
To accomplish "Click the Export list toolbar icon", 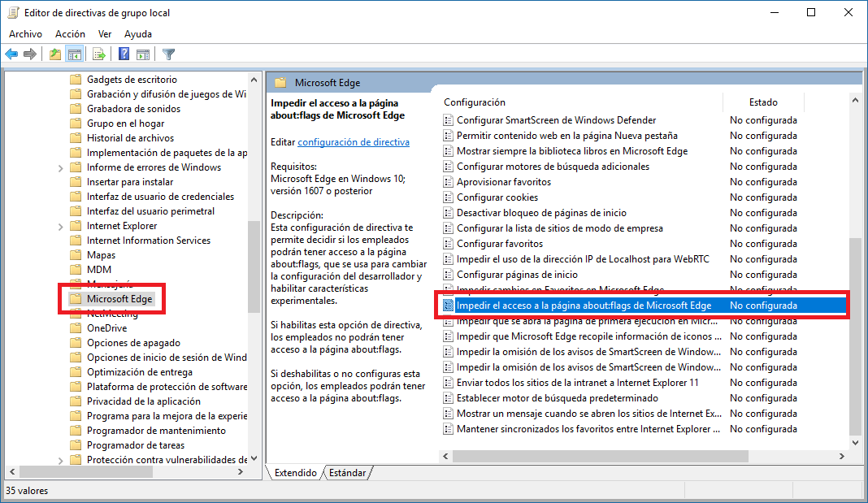I will (99, 54).
